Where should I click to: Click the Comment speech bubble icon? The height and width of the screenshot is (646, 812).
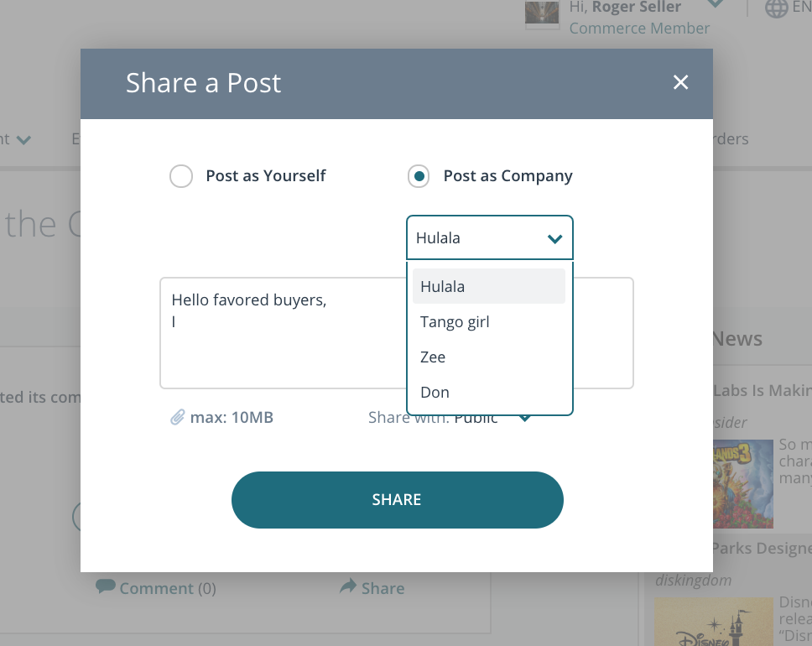click(105, 586)
